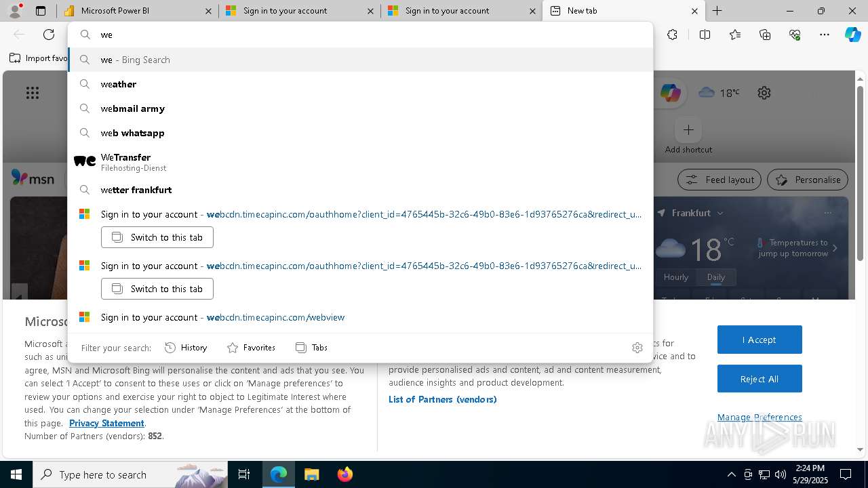Select the WeTransfer suggestion
Screen dimensions: 868x488
(361, 161)
